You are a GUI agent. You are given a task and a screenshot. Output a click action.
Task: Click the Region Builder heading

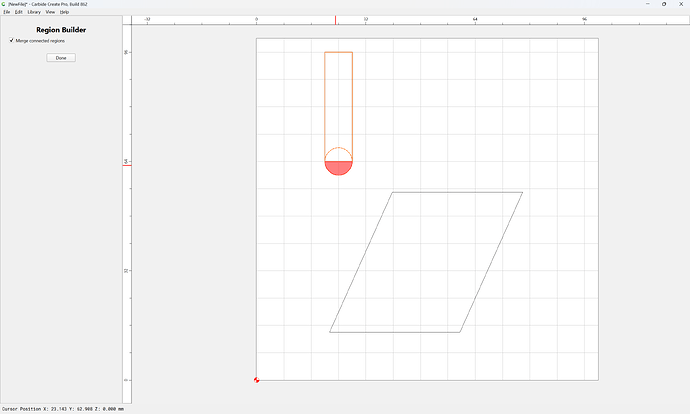click(61, 30)
